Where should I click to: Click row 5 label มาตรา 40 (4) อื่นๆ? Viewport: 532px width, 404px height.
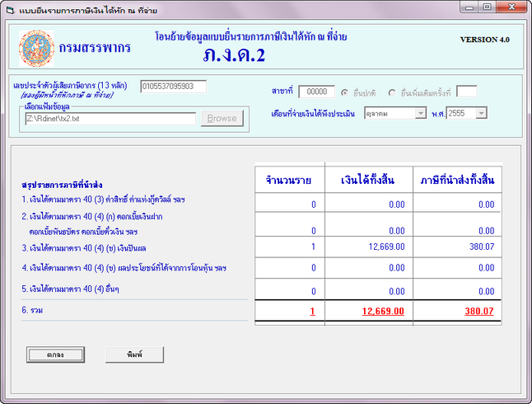[x=70, y=289]
